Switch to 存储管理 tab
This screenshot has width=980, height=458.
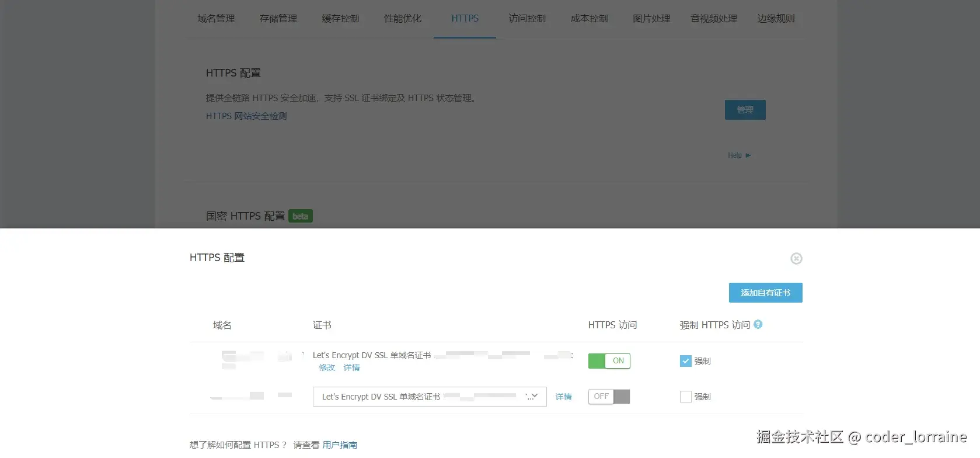tap(278, 19)
